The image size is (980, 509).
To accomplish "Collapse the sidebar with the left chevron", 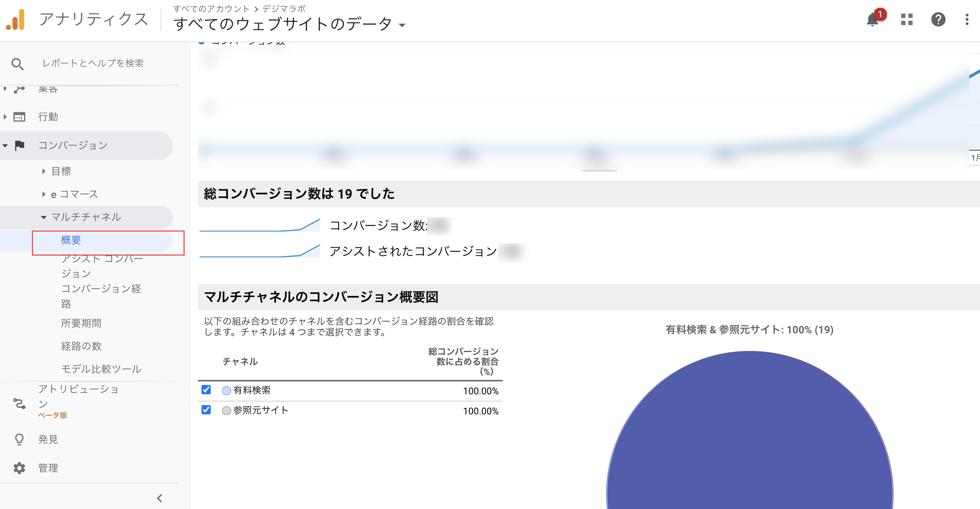I will (160, 498).
